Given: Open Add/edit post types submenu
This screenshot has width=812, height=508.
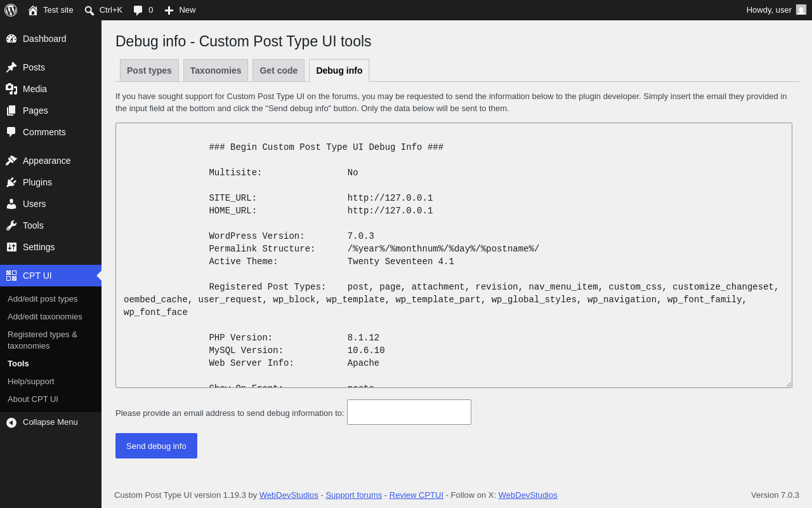Looking at the screenshot, I should (x=43, y=299).
